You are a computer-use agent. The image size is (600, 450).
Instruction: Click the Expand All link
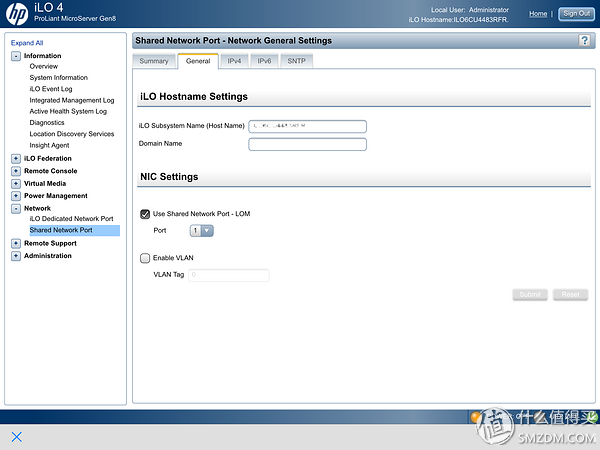(x=26, y=43)
